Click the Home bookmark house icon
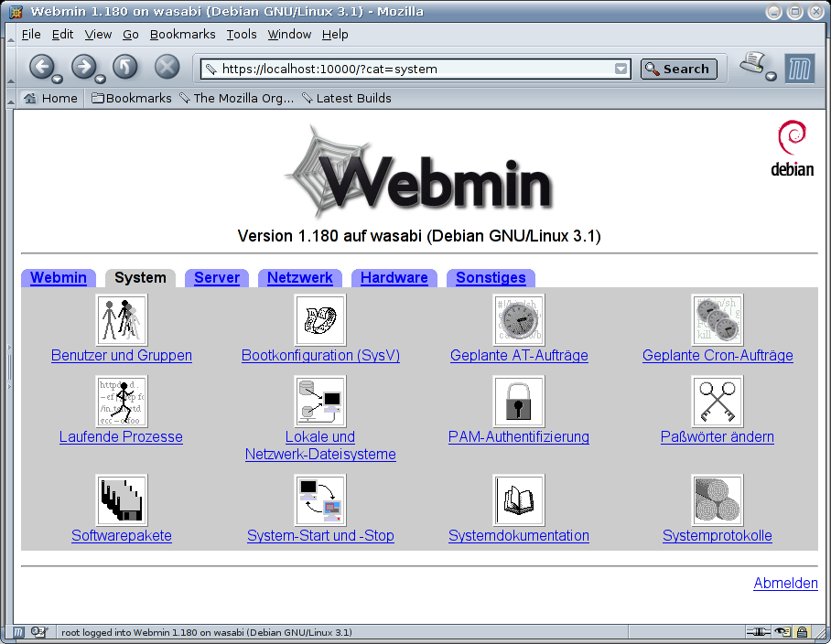 [x=30, y=98]
